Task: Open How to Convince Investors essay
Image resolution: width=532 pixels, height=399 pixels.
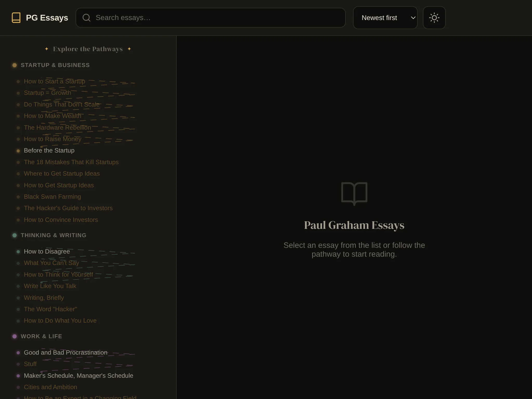Action: (x=61, y=220)
